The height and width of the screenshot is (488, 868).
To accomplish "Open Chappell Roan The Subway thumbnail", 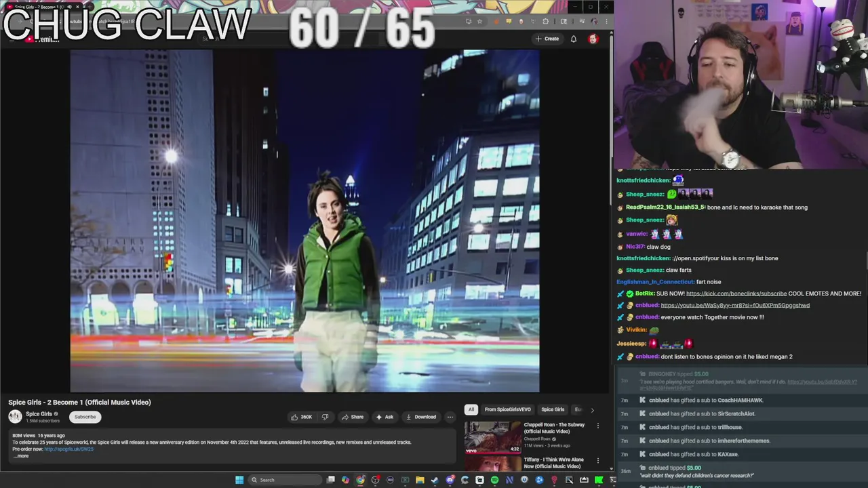I will [x=493, y=436].
